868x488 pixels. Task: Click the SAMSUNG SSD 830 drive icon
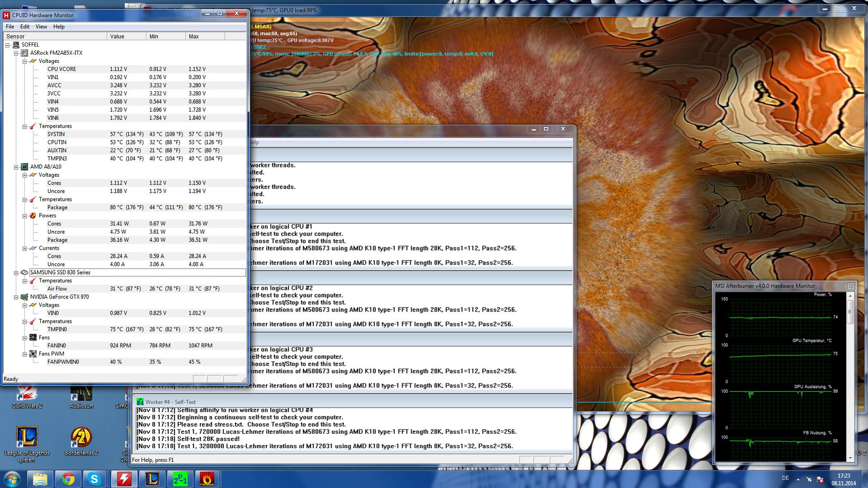[24, 273]
